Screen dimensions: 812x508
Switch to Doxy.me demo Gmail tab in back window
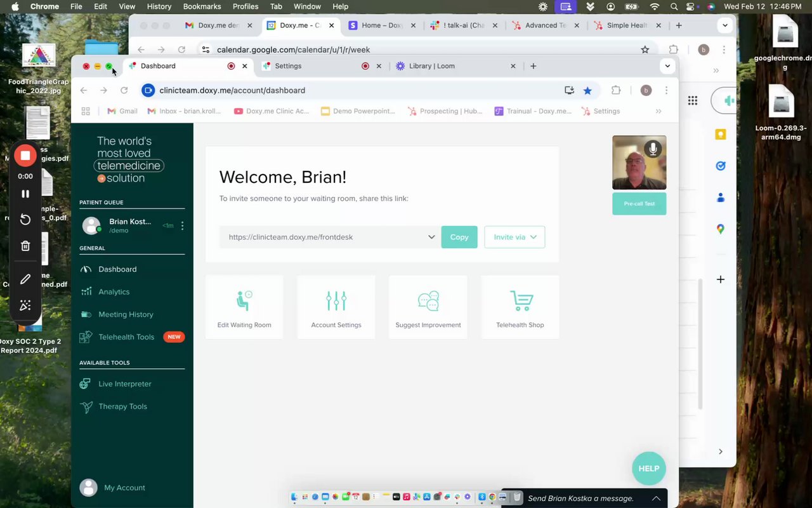tap(219, 25)
